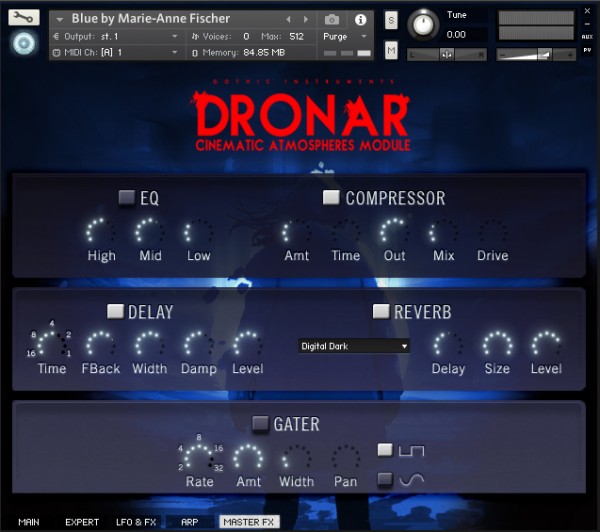Screen dimensions: 600x532
Task: Open the Purge dropdown menu
Action: point(345,36)
